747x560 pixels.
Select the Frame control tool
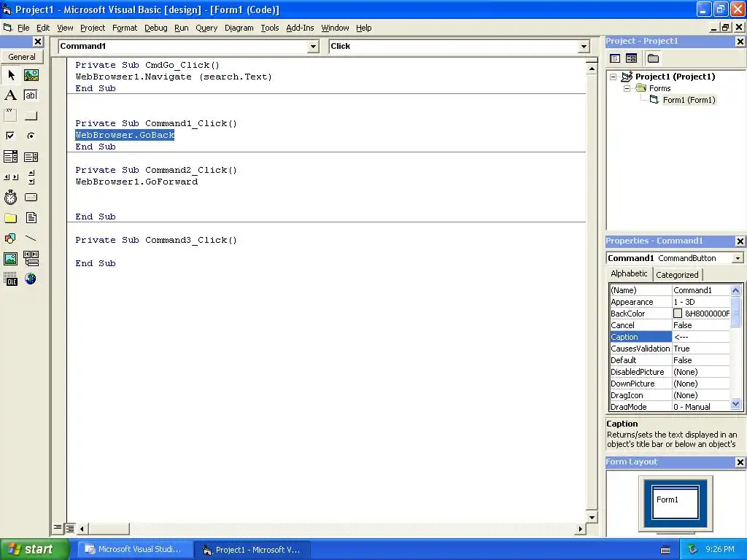click(x=11, y=115)
